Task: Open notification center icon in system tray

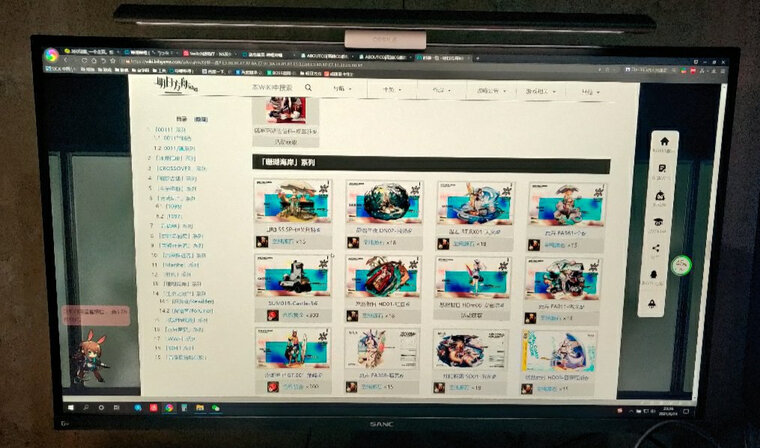Action: (x=686, y=411)
